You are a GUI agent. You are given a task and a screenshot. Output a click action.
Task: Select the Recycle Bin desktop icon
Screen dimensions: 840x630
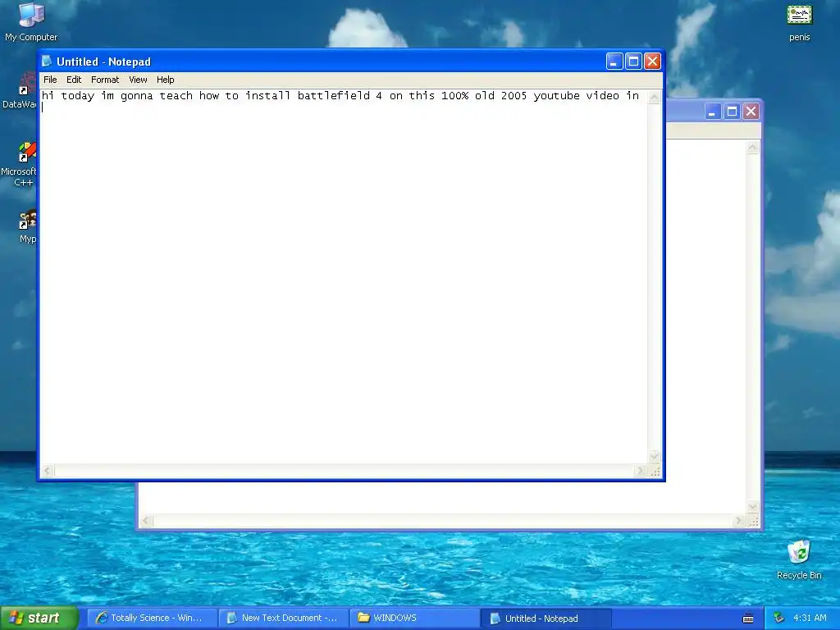799,559
